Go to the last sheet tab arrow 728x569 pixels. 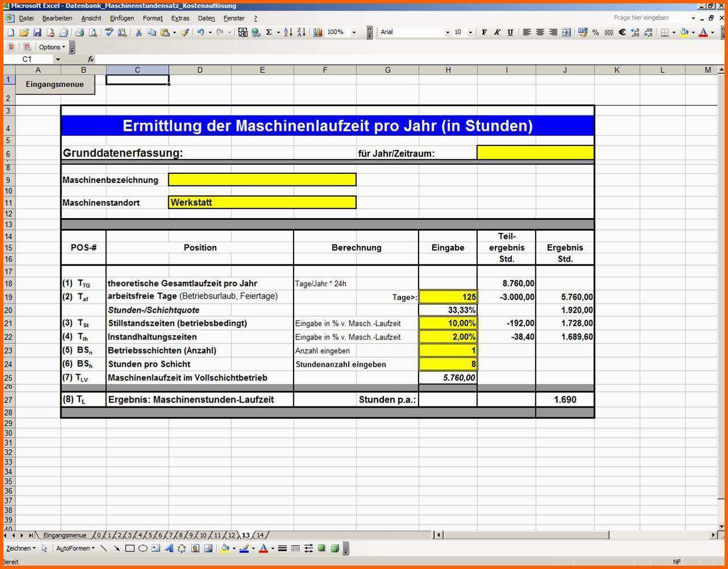(x=30, y=535)
